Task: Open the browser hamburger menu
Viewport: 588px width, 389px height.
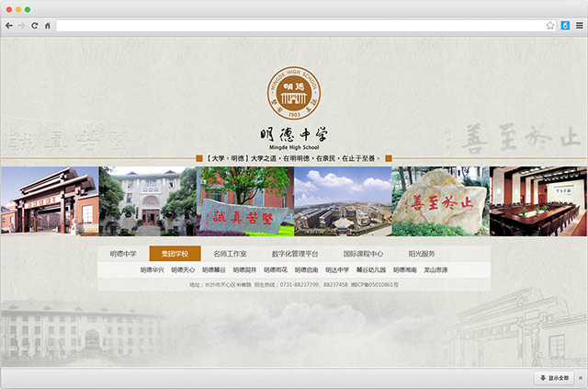Action: (x=579, y=26)
